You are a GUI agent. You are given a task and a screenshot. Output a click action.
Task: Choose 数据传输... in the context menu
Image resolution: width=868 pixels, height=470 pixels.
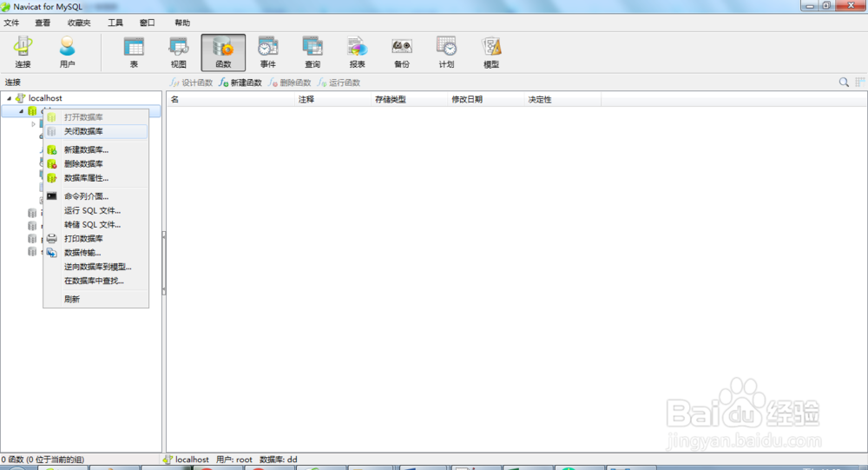[x=95, y=253]
